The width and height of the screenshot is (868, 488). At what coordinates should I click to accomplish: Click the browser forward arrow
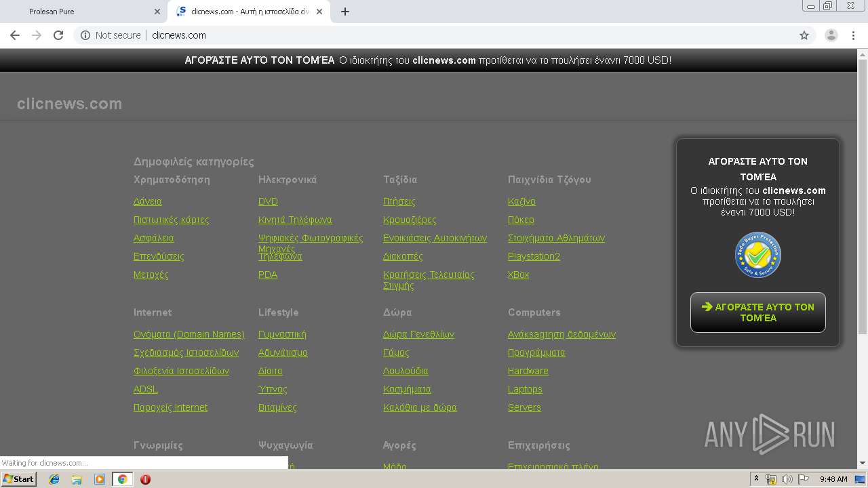pyautogui.click(x=37, y=35)
